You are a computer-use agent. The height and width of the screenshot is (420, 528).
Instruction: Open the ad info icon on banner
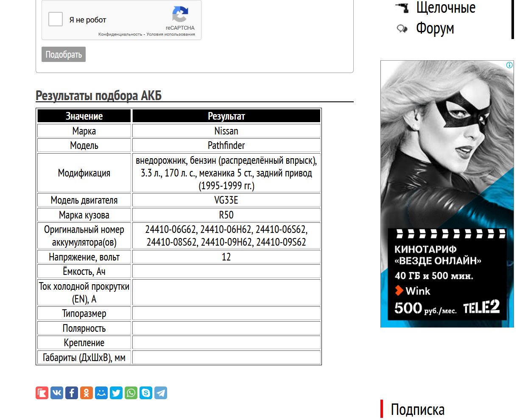click(509, 65)
